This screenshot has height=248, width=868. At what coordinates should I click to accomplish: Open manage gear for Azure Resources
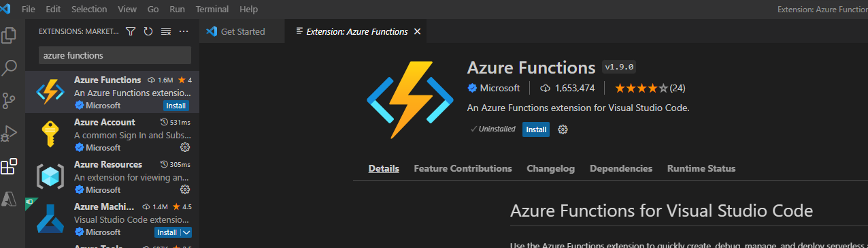[x=185, y=189]
